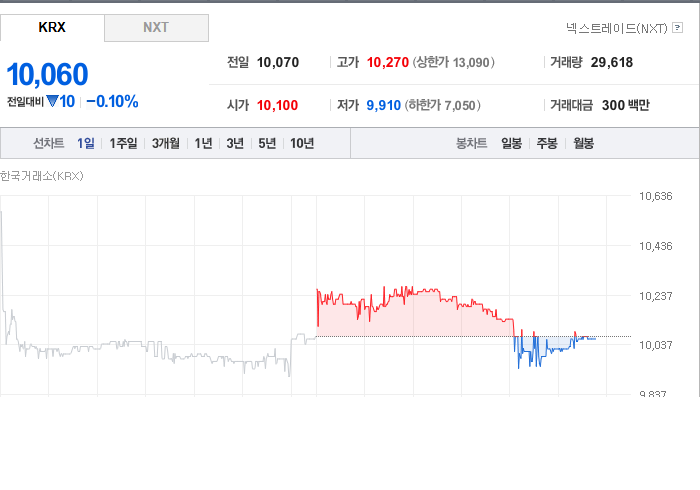Click the high price value 10,270
Image resolution: width=700 pixels, height=490 pixels.
click(388, 62)
